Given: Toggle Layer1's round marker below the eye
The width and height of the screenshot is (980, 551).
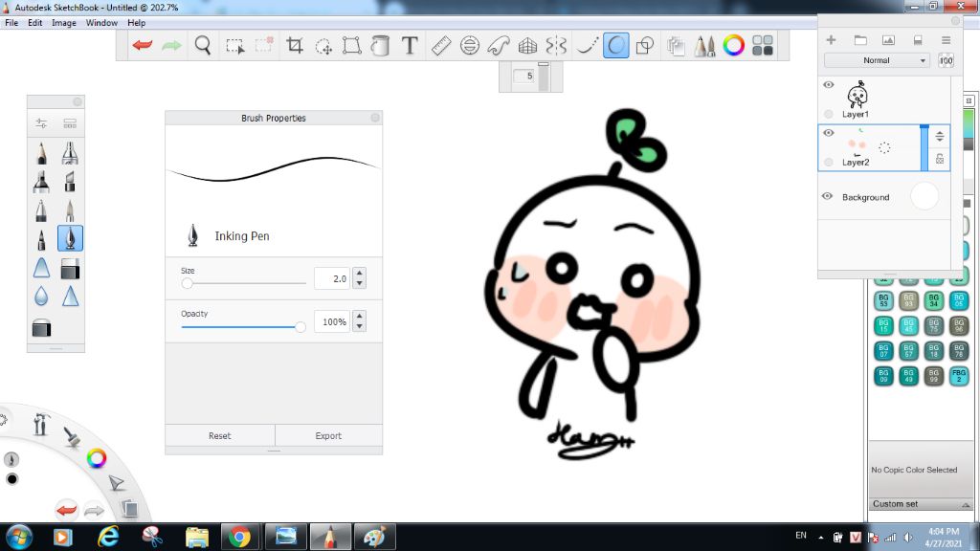Looking at the screenshot, I should click(x=829, y=114).
